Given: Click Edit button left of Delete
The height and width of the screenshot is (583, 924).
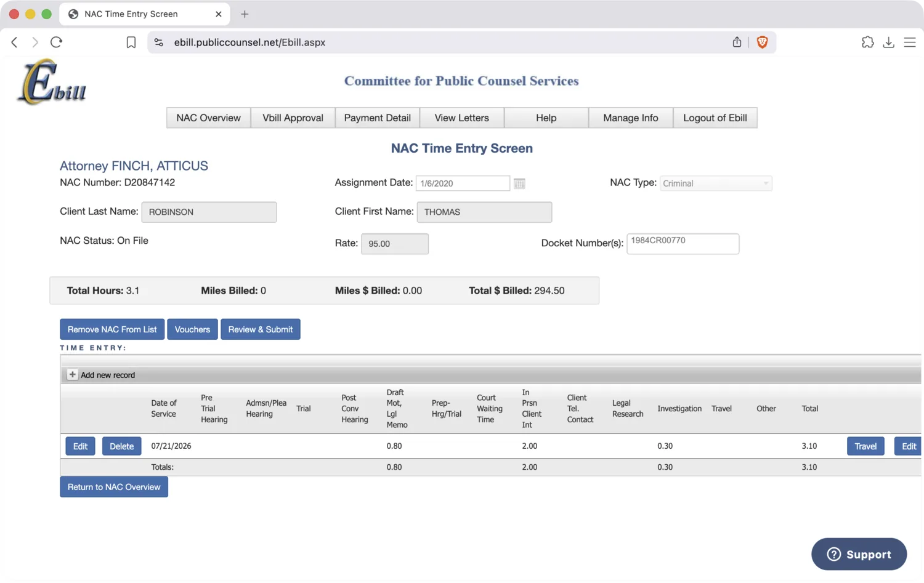Looking at the screenshot, I should (x=80, y=446).
